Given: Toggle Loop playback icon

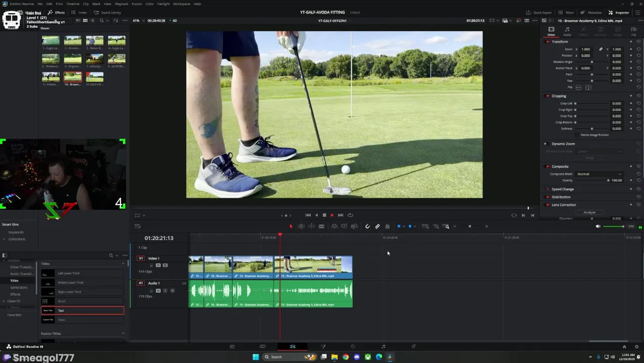Looking at the screenshot, I should [x=350, y=215].
